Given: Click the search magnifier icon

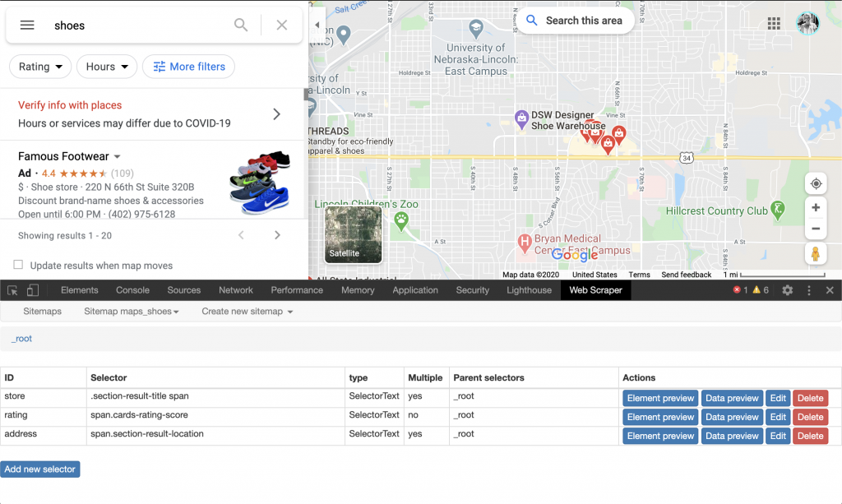Looking at the screenshot, I should 241,25.
